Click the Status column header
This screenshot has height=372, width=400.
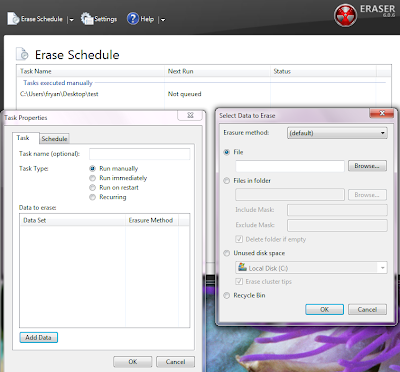click(x=323, y=71)
